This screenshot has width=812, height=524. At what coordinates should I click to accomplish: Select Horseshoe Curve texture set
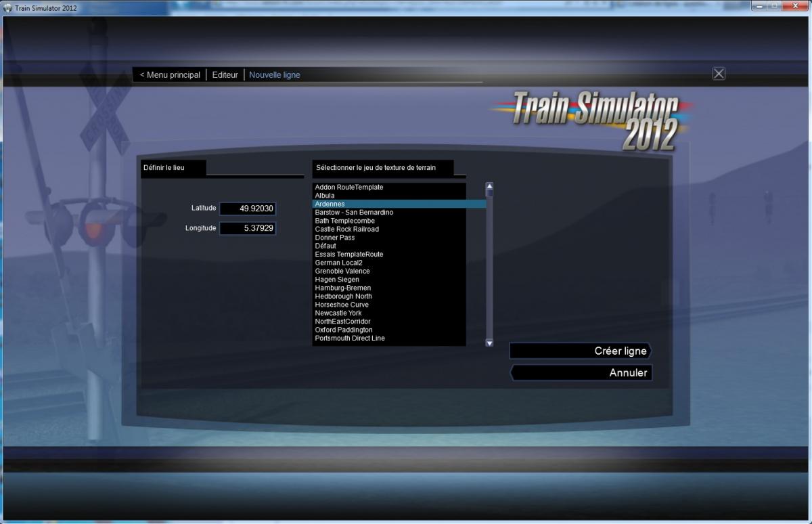tap(389, 305)
